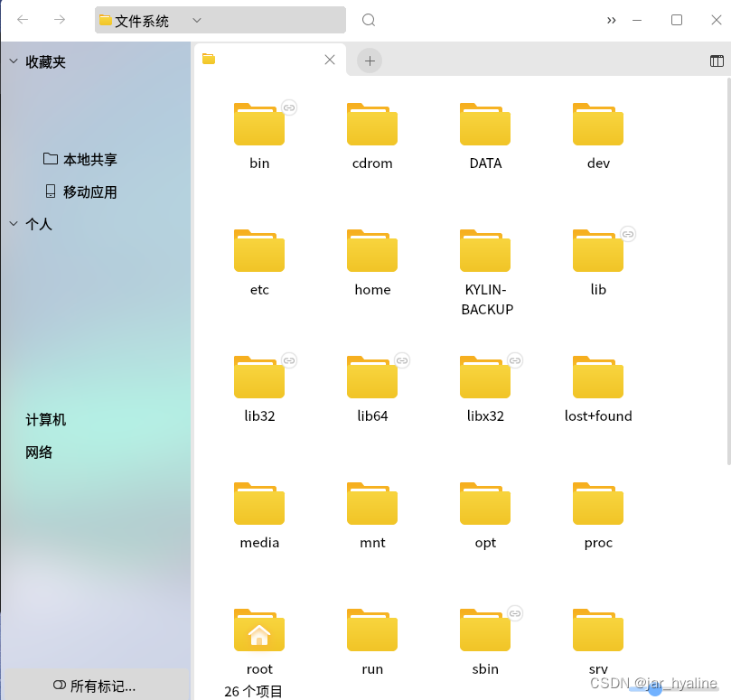Close the open folder tab
This screenshot has height=700, width=731.
(329, 60)
